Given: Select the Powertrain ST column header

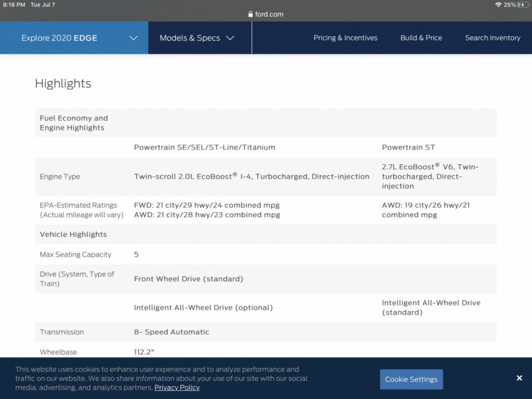Looking at the screenshot, I should 408,147.
